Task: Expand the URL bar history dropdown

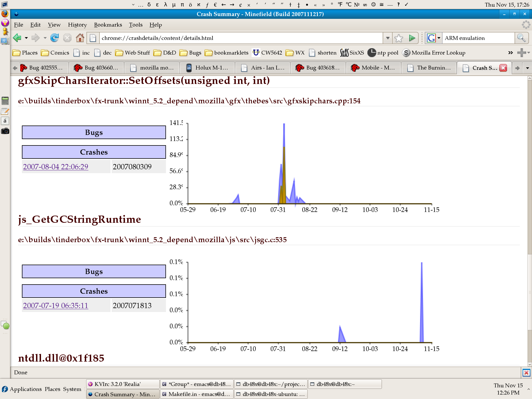Action: click(388, 38)
